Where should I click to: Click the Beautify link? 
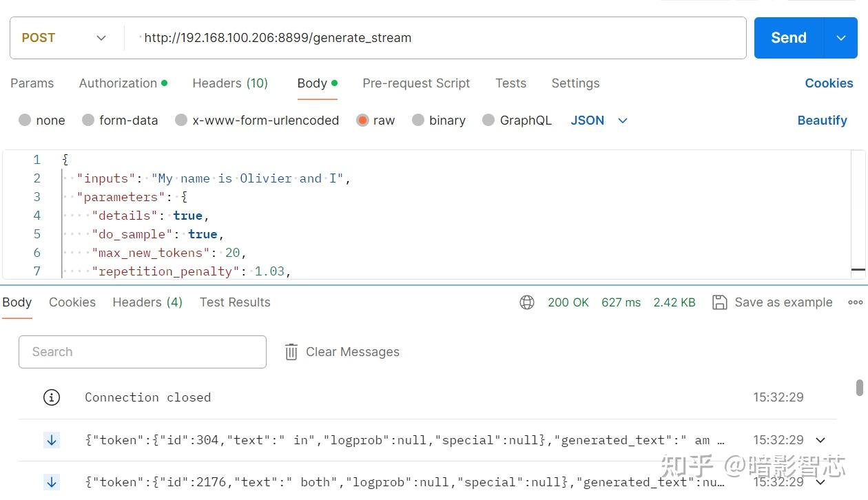[822, 121]
